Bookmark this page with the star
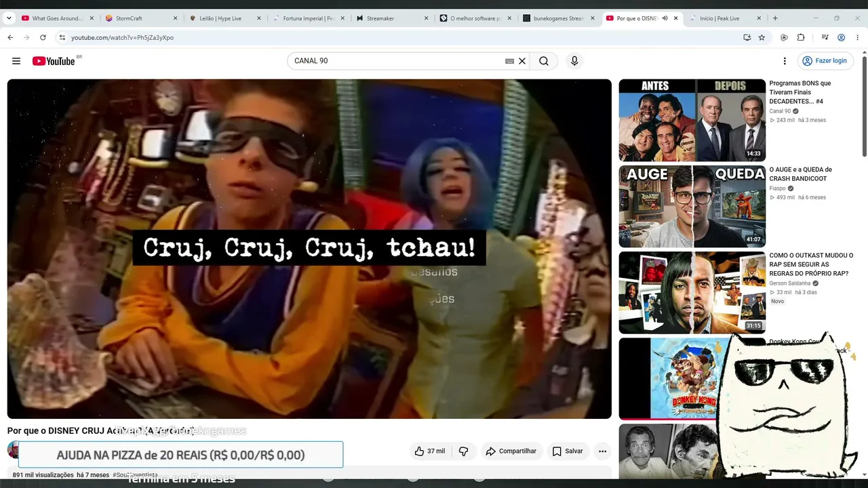This screenshot has height=488, width=868. (762, 37)
